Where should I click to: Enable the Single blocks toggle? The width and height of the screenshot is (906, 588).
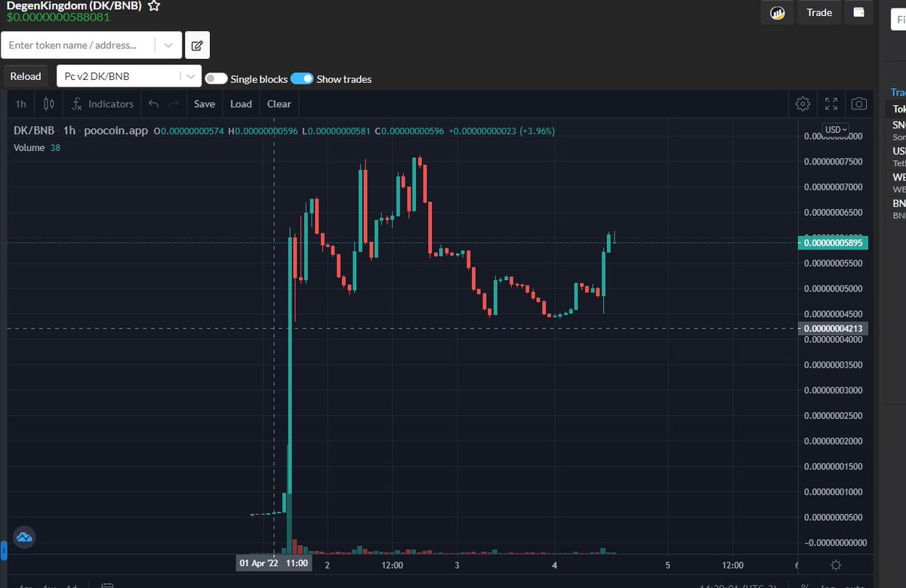[217, 79]
